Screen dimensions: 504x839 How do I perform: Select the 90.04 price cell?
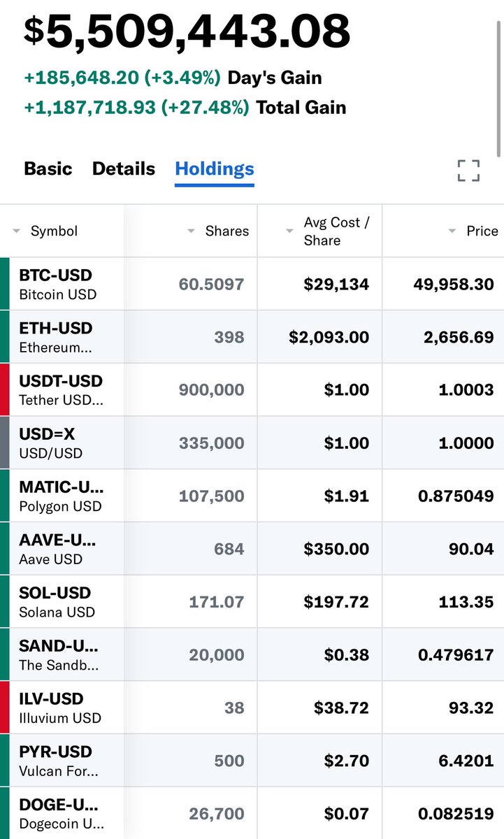coord(443,550)
